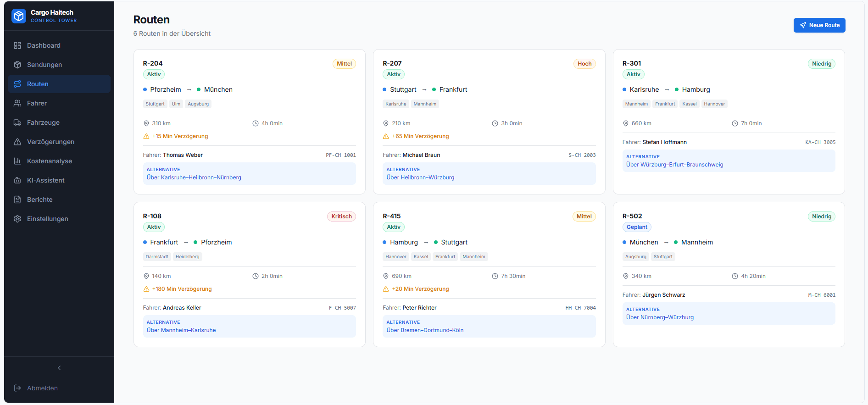Viewport: 868px width, 405px height.
Task: Click the Berichte document icon
Action: pos(17,200)
